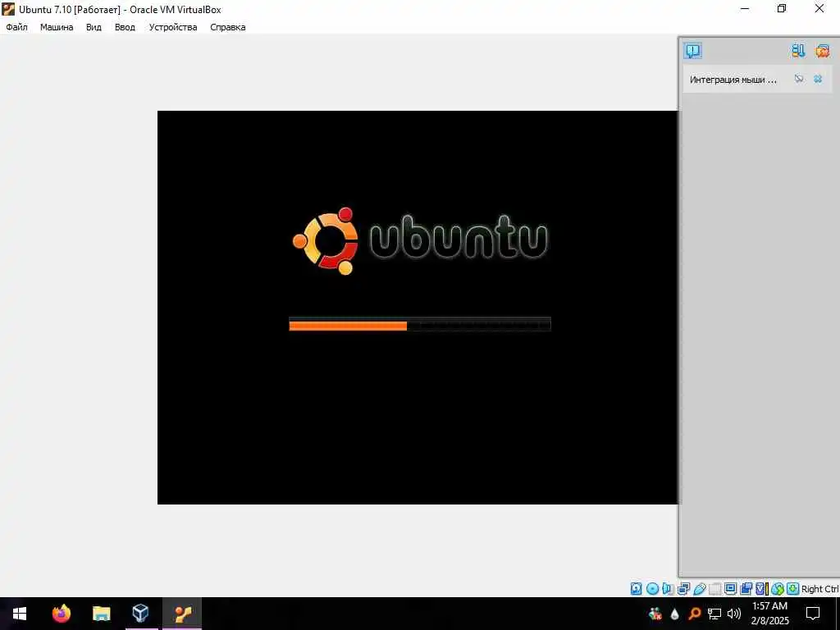
Task: Select the Интеграция мыши notification
Action: [757, 80]
